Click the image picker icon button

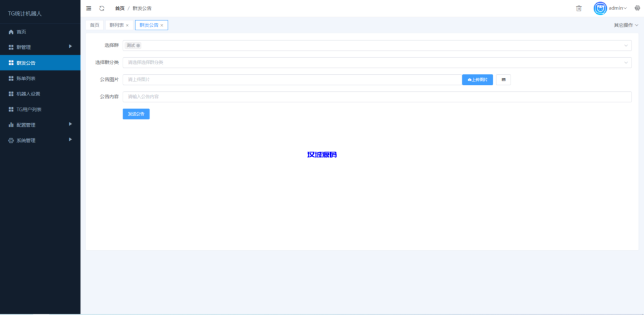point(503,80)
